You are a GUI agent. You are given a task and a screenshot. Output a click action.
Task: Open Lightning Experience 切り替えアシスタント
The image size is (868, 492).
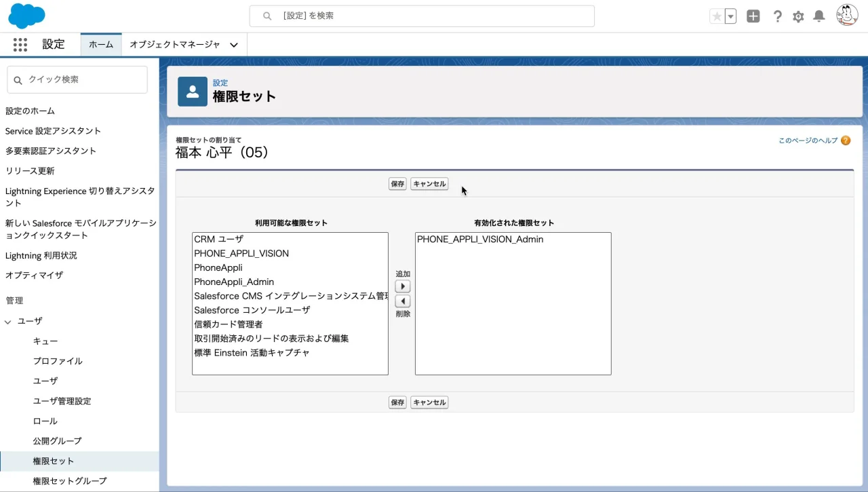(80, 197)
